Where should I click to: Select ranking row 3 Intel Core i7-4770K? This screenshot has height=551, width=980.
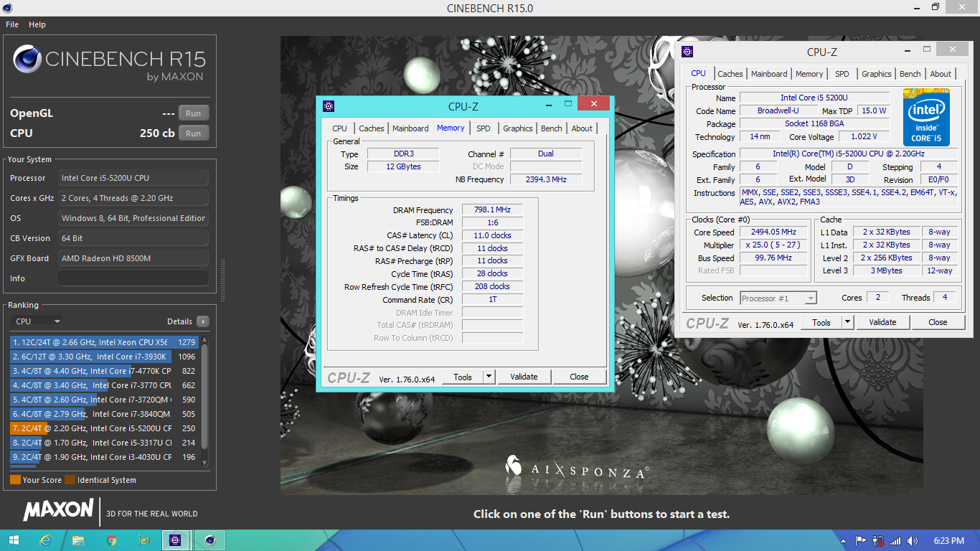coord(104,371)
